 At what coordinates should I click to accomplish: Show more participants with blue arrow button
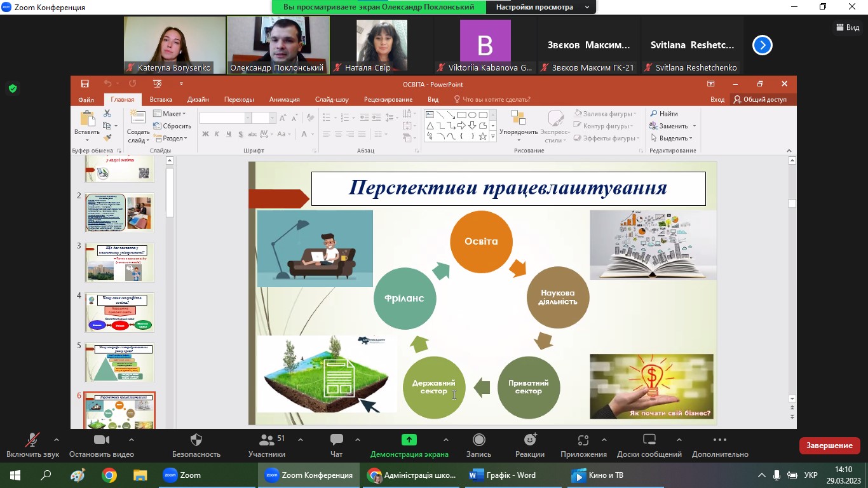click(x=762, y=45)
